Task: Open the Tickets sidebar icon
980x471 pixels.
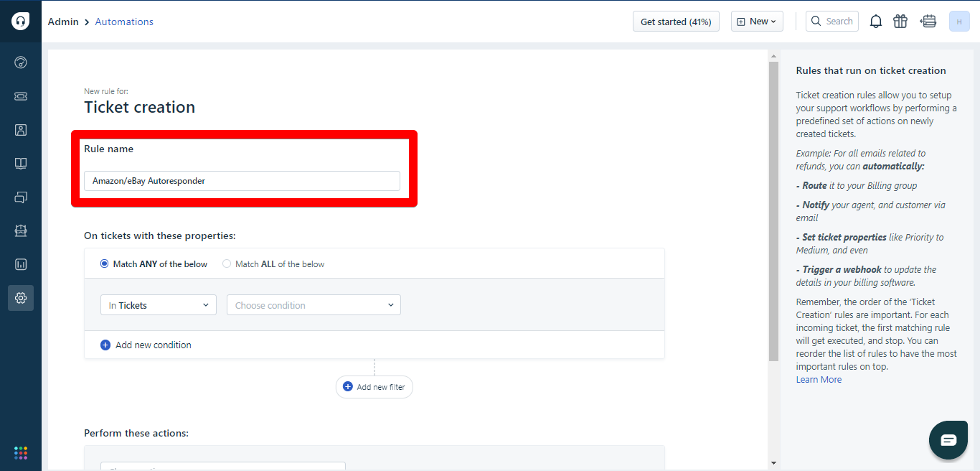Action: coord(21,96)
